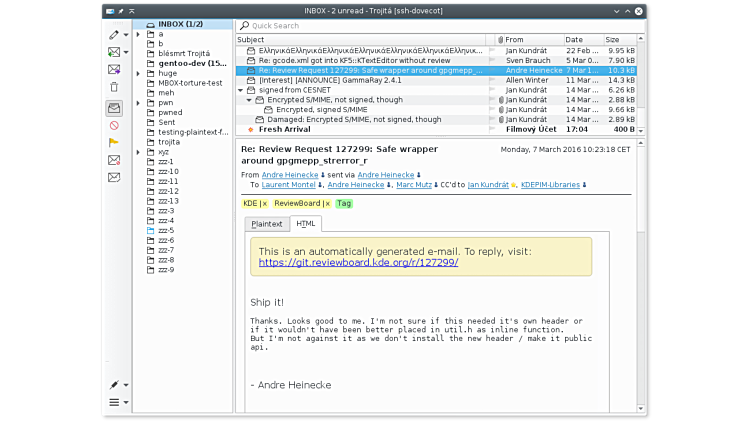Viewport: 752px width, 423px height.
Task: Click the hamburger menu icon at bottom left
Action: 114,402
